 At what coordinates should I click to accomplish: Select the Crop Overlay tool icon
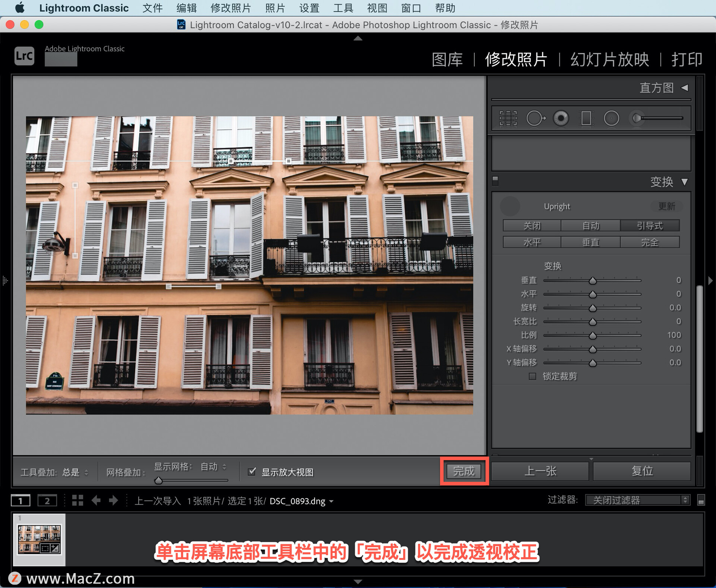click(x=508, y=118)
